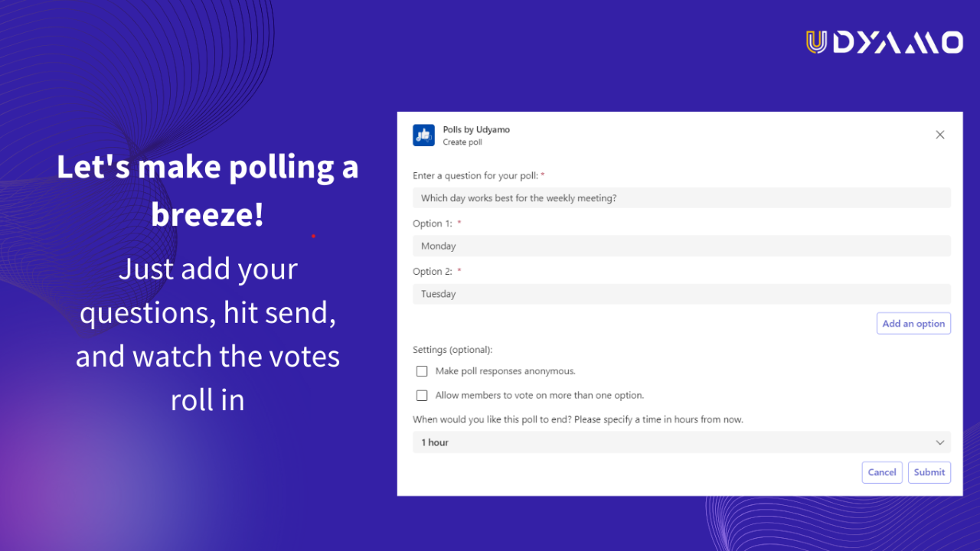Click the small red dot beside the headline
Viewport: 980px width, 551px height.
pos(313,236)
